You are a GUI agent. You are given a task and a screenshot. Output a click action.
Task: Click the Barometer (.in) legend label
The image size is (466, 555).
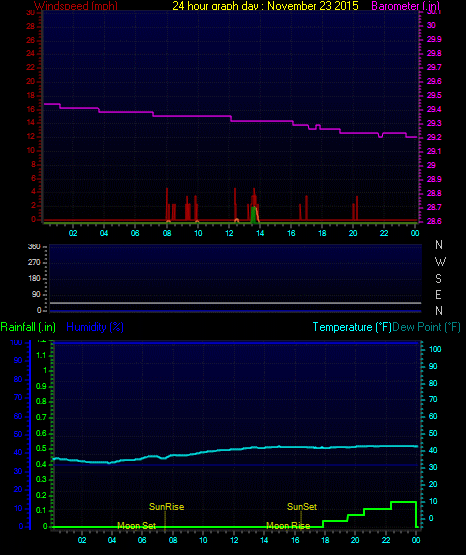(405, 5)
